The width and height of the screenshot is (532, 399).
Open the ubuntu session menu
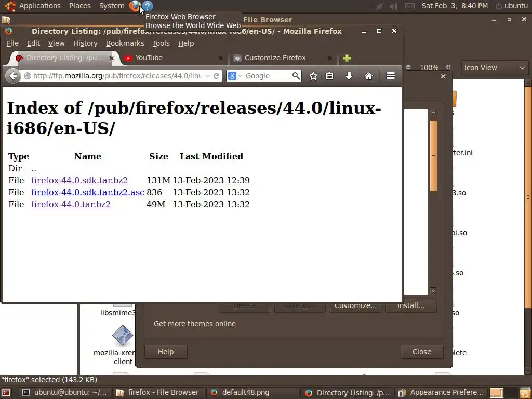pyautogui.click(x=512, y=6)
